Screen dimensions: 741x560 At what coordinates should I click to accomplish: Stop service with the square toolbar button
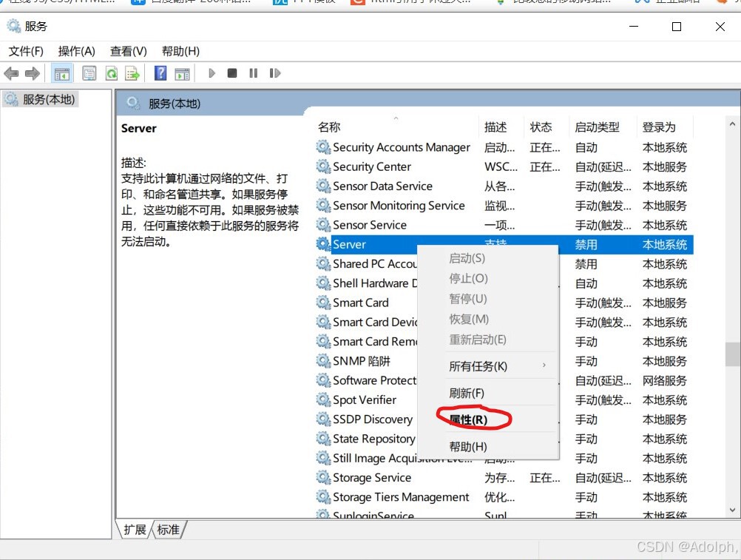[232, 73]
